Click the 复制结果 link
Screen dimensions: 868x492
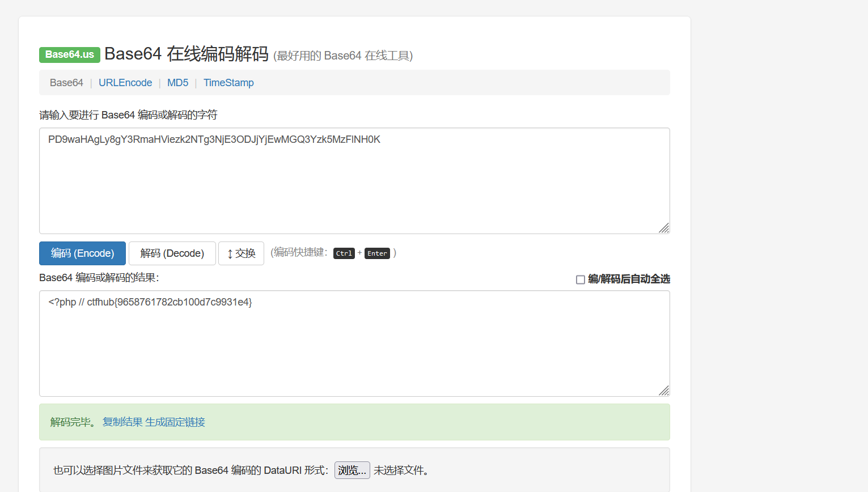(122, 422)
